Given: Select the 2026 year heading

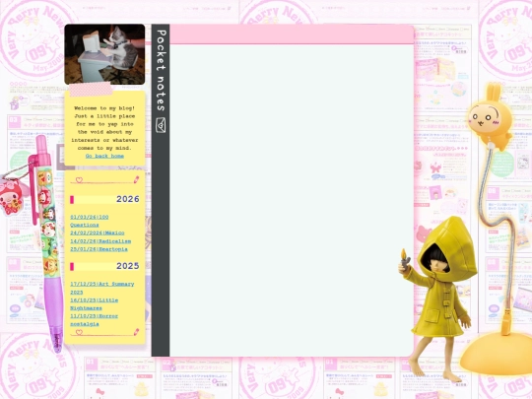Looking at the screenshot, I should coord(104,199).
